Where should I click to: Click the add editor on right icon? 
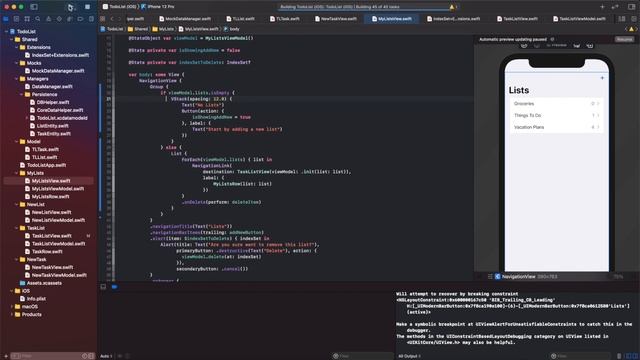pyautogui.click(x=633, y=19)
